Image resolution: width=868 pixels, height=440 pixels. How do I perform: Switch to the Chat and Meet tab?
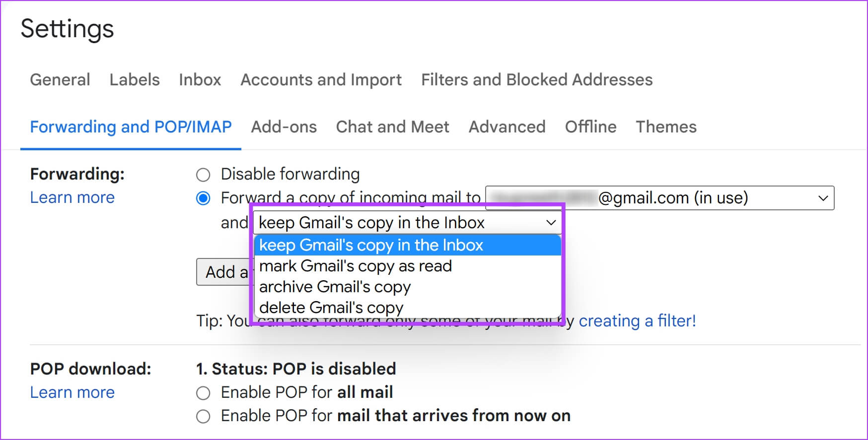click(392, 127)
